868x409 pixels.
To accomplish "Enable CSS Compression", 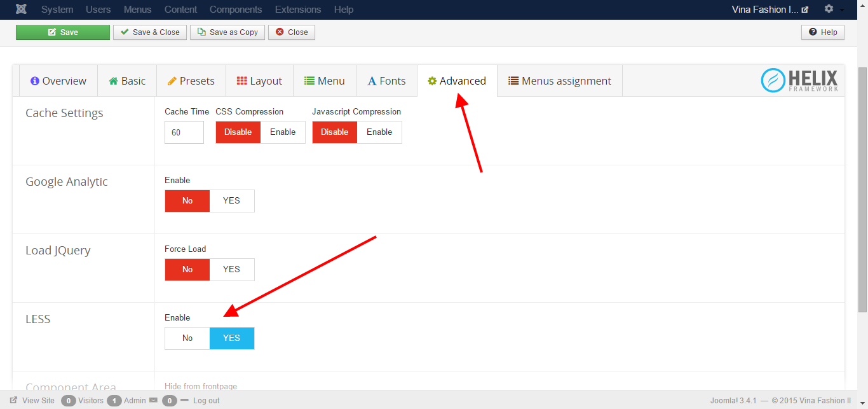I will tap(283, 132).
